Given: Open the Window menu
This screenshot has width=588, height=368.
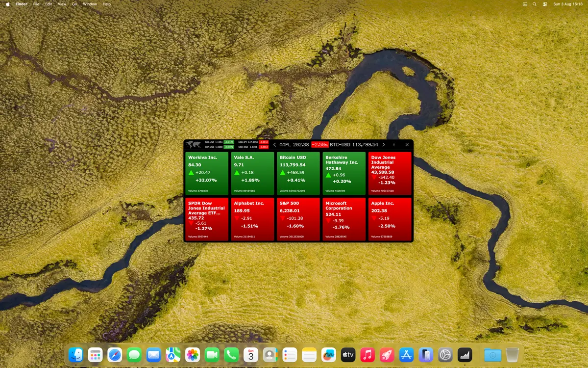Looking at the screenshot, I should click(90, 4).
